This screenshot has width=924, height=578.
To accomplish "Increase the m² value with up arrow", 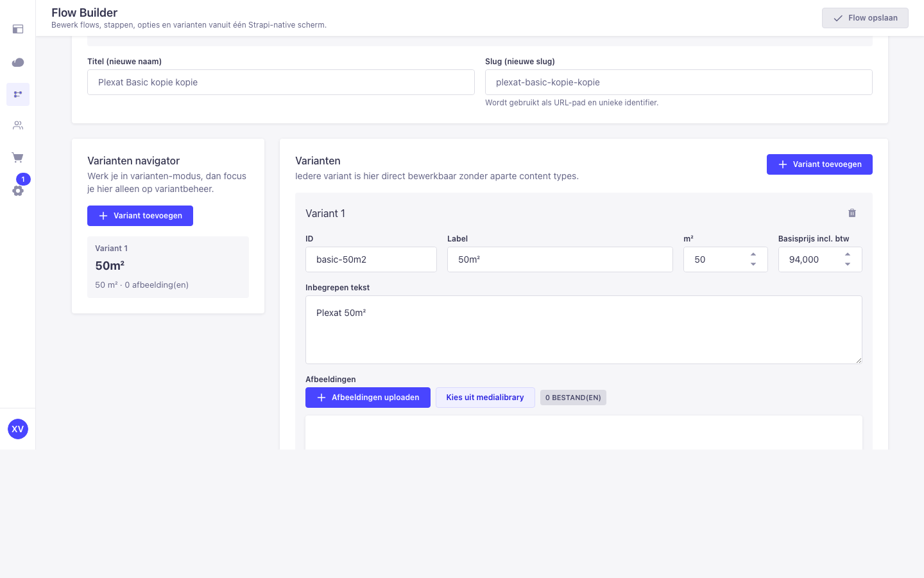I will [x=753, y=254].
